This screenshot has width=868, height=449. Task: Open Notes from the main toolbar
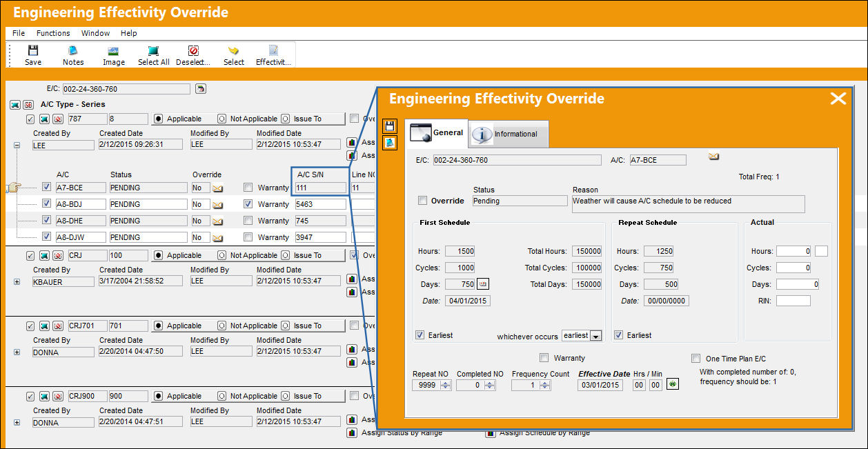point(73,56)
